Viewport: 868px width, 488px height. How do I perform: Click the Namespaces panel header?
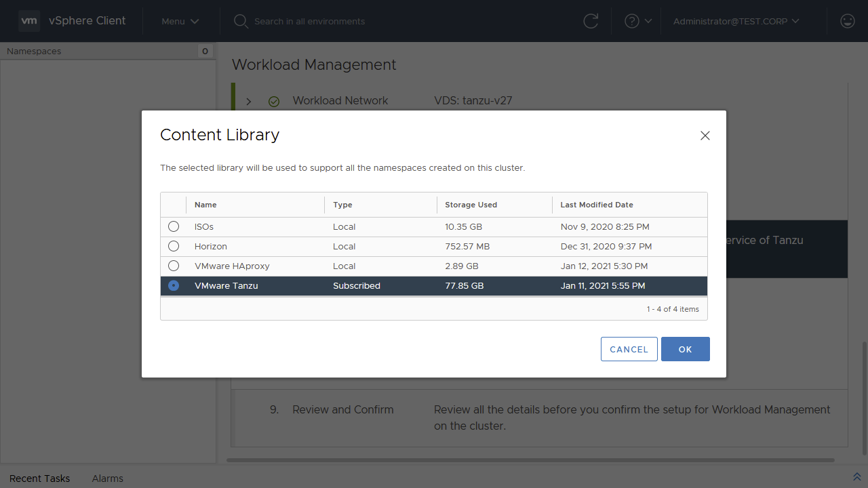pos(108,51)
